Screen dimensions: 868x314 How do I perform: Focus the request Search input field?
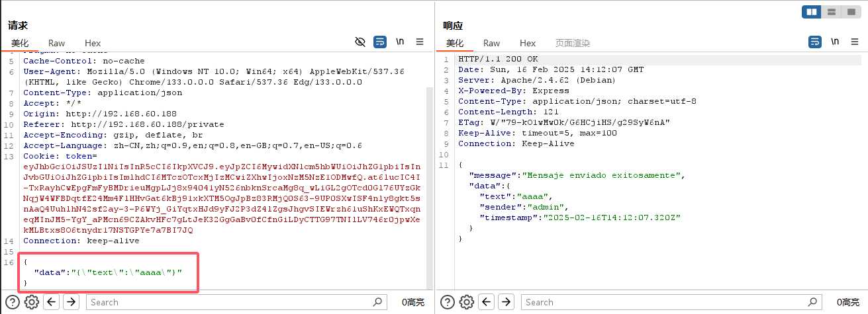(232, 302)
